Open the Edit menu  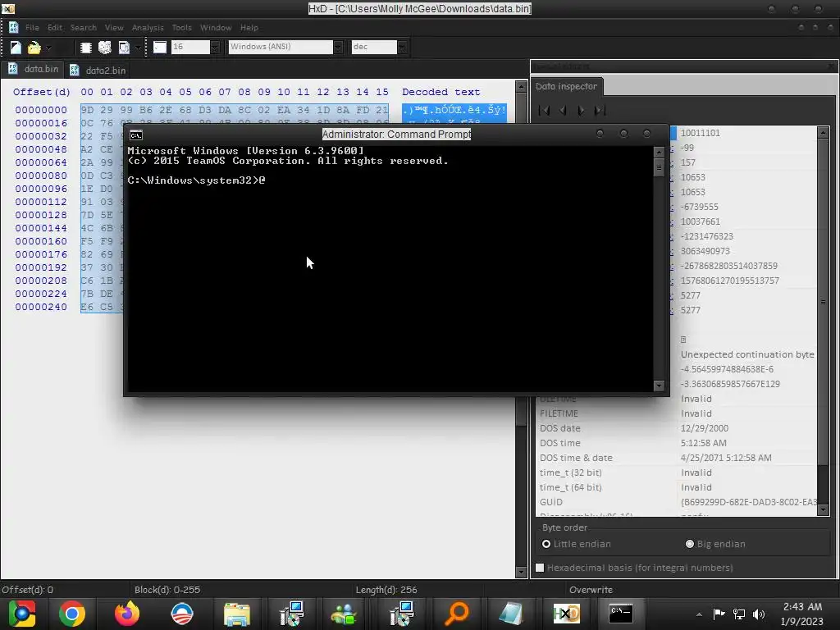coord(55,27)
